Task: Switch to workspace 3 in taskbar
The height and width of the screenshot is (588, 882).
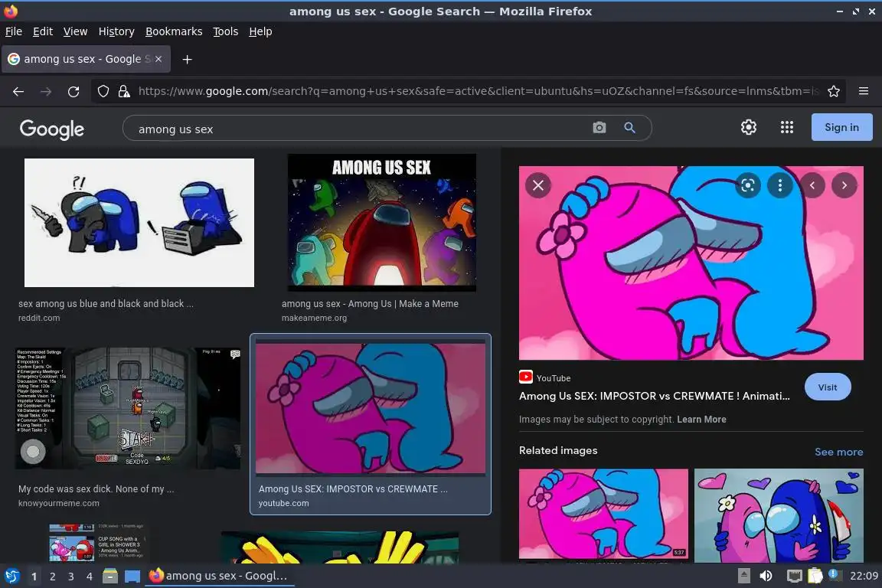Action: coord(71,577)
